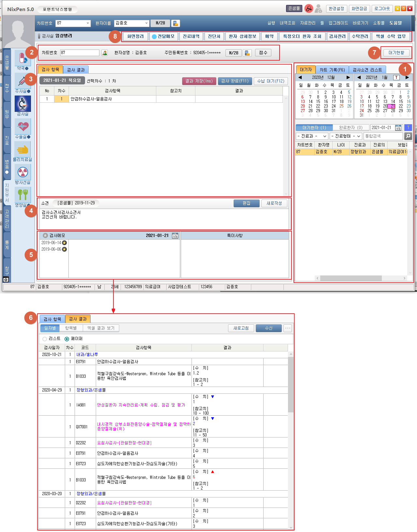Select the 페이퍼 radio button
The image size is (417, 532).
point(67,339)
